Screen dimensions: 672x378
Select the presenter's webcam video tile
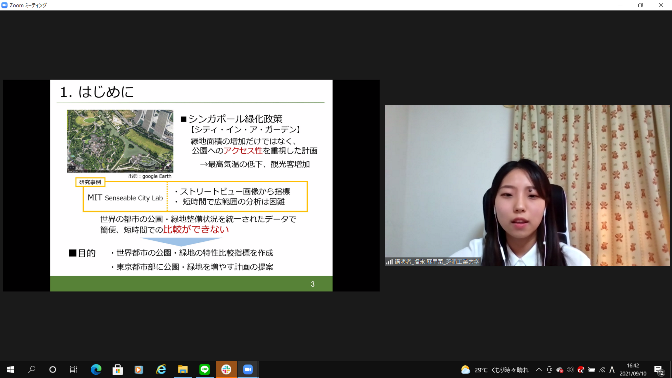click(x=527, y=186)
